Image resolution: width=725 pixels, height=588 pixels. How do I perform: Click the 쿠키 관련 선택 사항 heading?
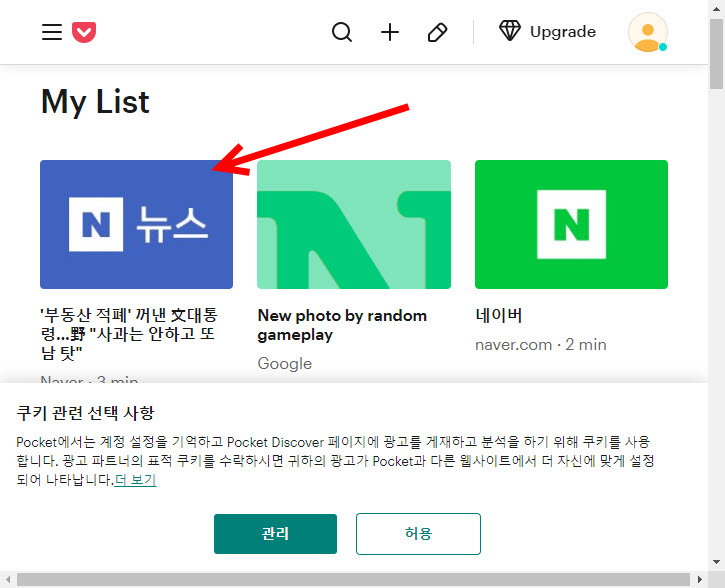click(x=86, y=413)
